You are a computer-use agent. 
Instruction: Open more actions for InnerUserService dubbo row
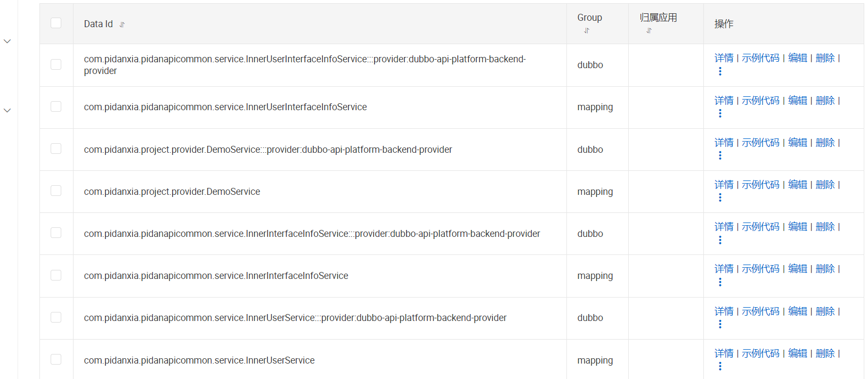(x=720, y=324)
